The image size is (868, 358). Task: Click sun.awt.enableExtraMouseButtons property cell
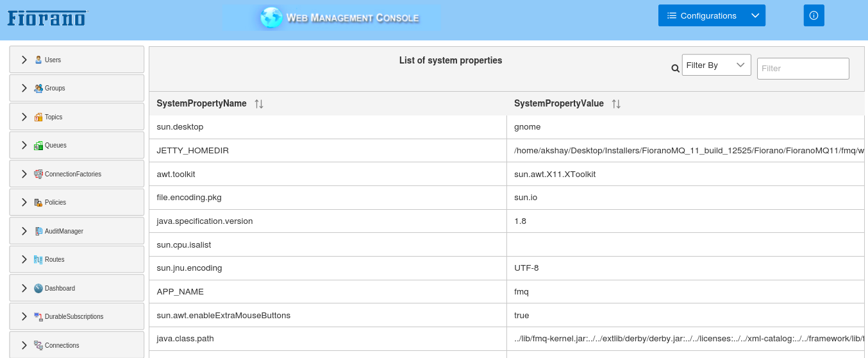tap(328, 315)
